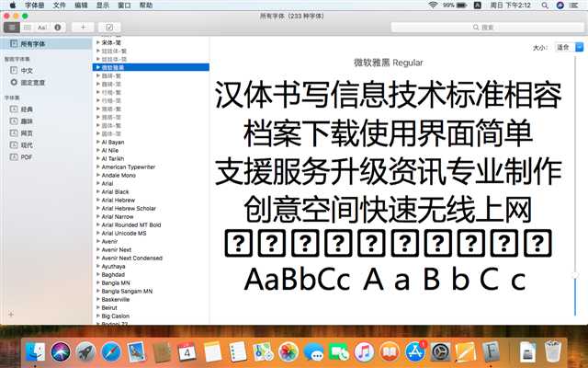The image size is (588, 368).
Task: Open the 字体册 application menu
Action: pyautogui.click(x=35, y=6)
